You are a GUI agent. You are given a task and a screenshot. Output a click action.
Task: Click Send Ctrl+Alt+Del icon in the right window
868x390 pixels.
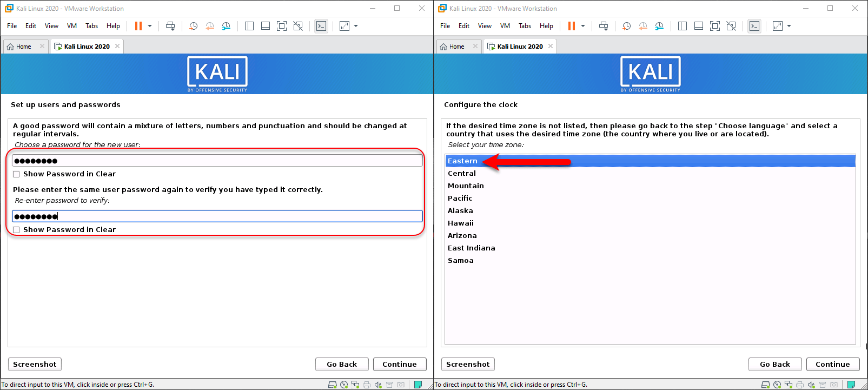point(604,26)
